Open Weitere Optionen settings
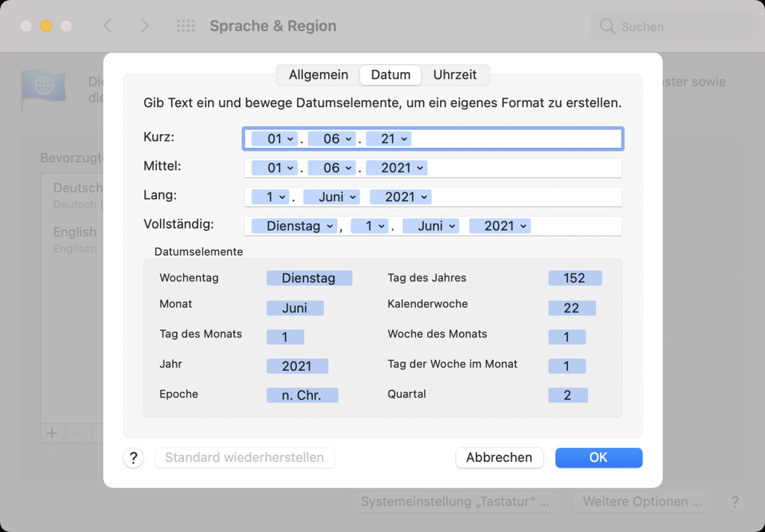Screen dimensions: 765x532 pyautogui.click(x=642, y=501)
